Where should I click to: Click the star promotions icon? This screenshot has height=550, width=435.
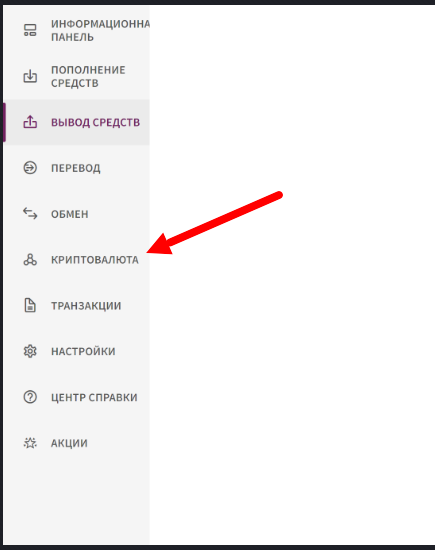pos(30,443)
